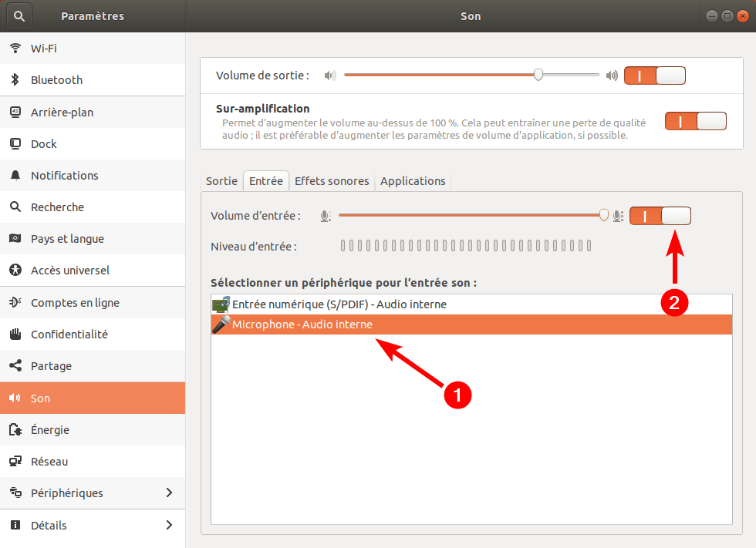The height and width of the screenshot is (548, 756).
Task: Click the output volume slider handle
Action: [x=538, y=75]
